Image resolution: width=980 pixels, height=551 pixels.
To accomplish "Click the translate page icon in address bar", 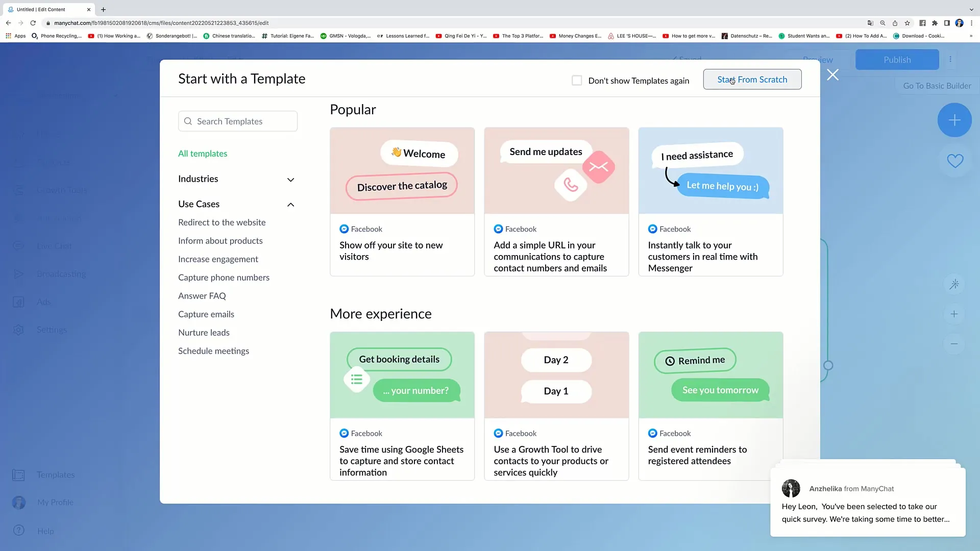I will coord(870,23).
